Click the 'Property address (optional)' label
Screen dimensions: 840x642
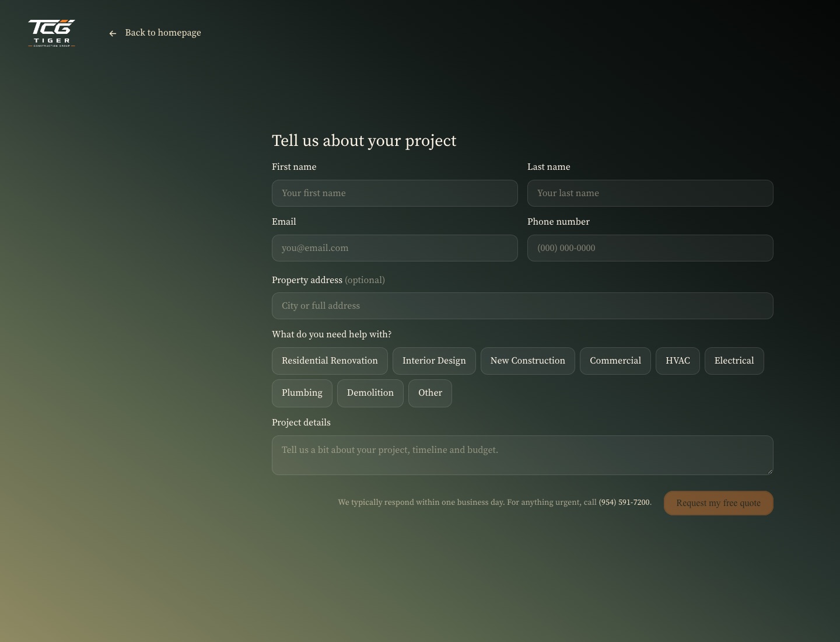(328, 280)
